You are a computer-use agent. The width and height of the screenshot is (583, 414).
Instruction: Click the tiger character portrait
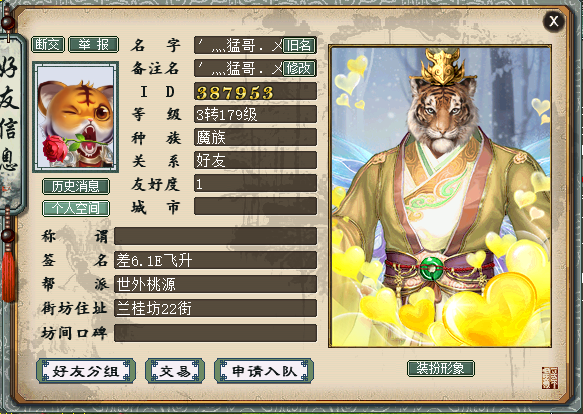[x=440, y=196]
